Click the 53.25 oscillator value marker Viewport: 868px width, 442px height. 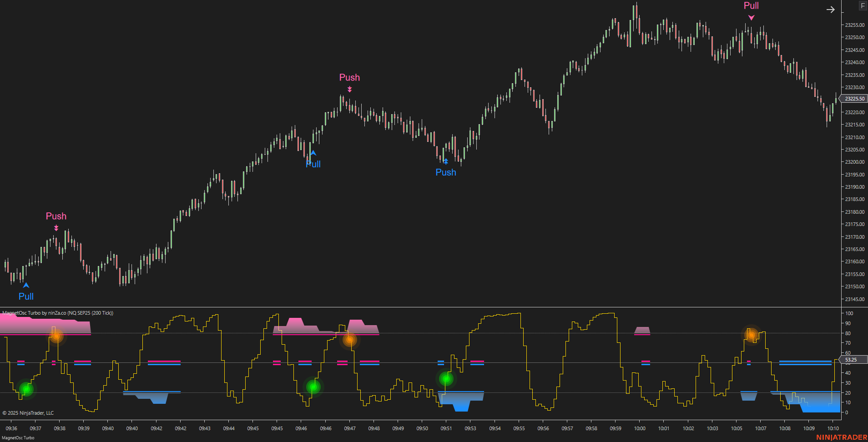point(851,360)
